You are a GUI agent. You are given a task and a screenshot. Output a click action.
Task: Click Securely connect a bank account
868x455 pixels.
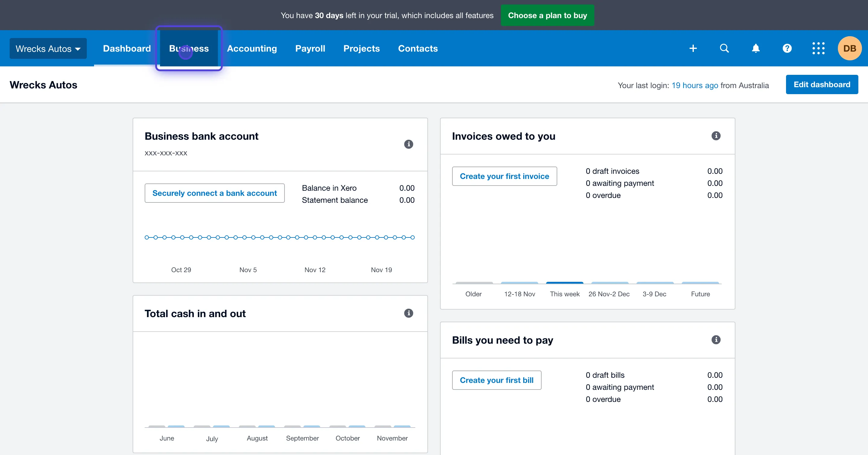(214, 193)
